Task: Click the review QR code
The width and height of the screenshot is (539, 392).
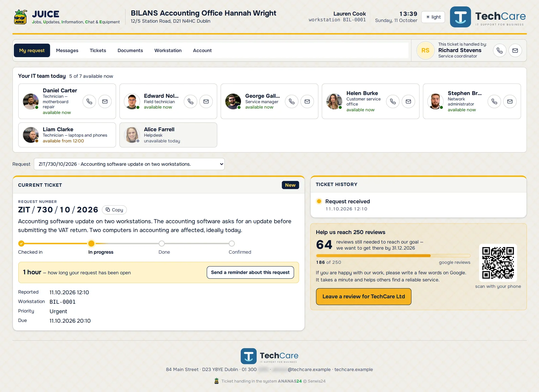Action: 498,263
